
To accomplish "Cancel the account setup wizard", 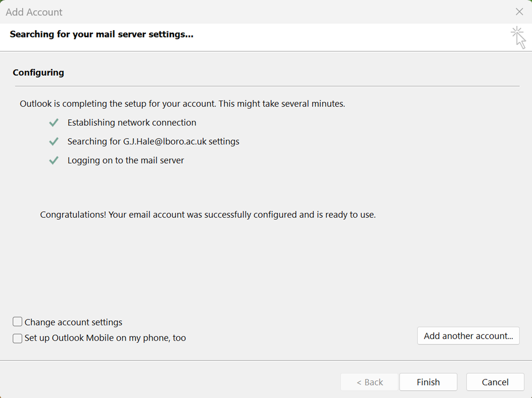I will tap(495, 382).
